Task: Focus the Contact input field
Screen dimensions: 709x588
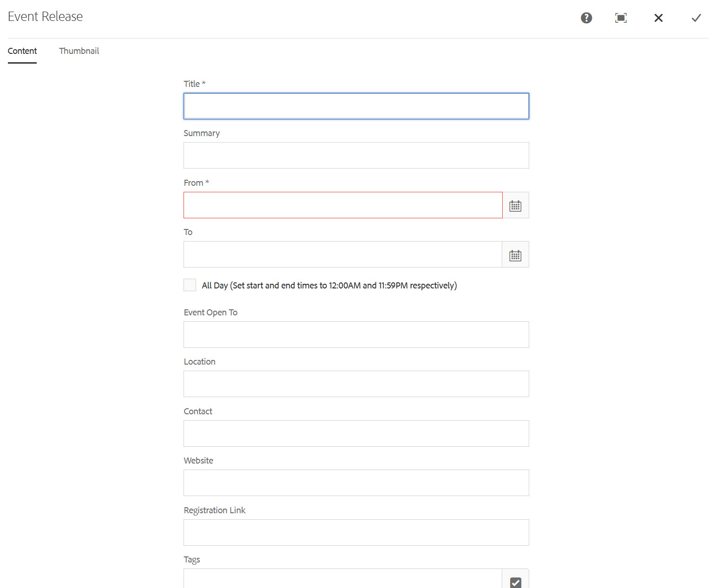Action: [x=356, y=434]
